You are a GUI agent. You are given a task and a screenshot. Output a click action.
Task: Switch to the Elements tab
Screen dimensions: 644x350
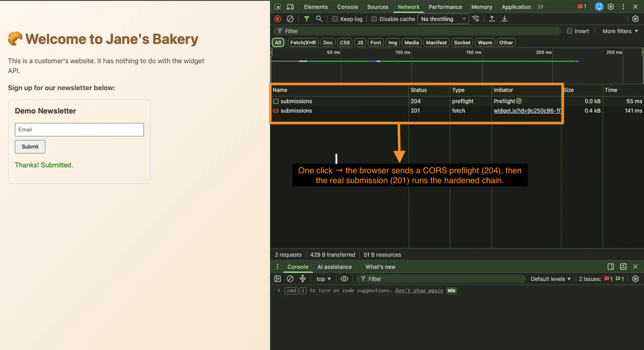coord(316,7)
